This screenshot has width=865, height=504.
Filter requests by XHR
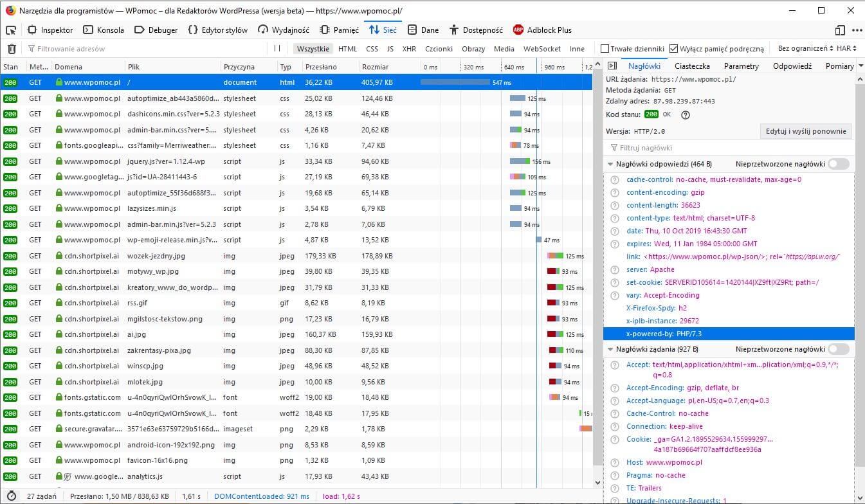409,49
